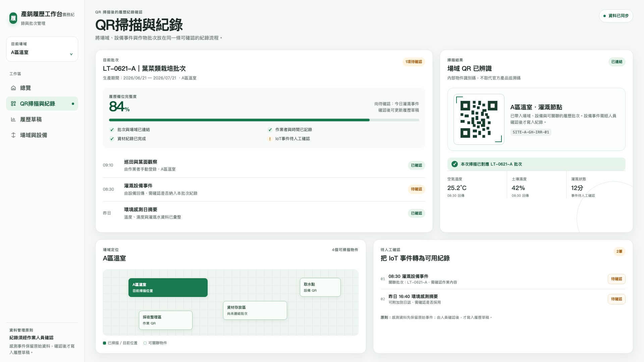Click warning icon next to IoT事件待人工確認
Viewport: 644px width, 362px height.
click(270, 139)
